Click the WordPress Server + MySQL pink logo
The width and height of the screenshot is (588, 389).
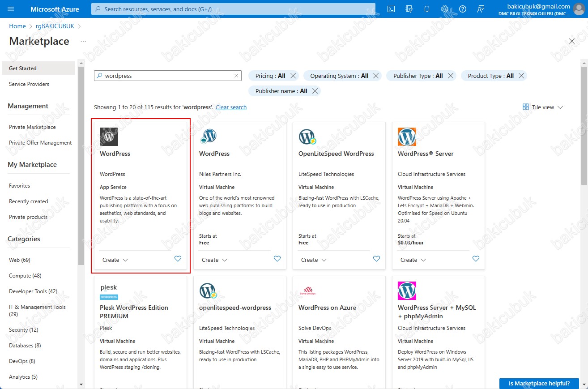point(407,291)
